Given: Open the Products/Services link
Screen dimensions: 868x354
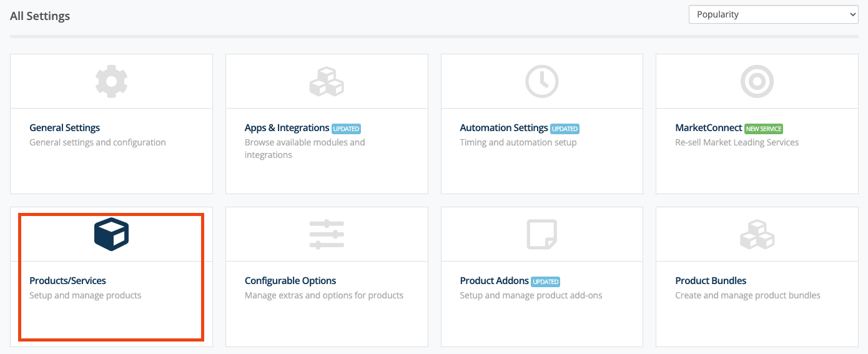Looking at the screenshot, I should pyautogui.click(x=67, y=281).
